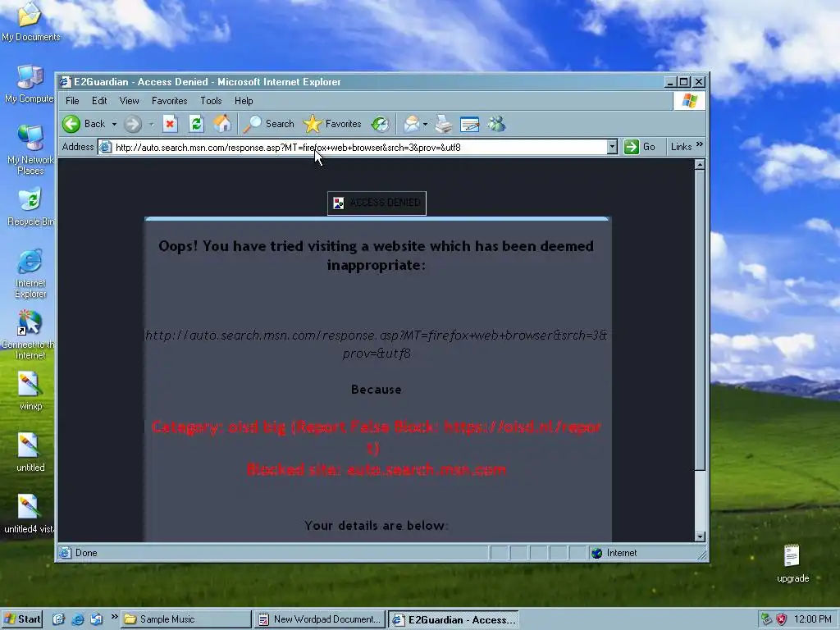Screen dimensions: 840x630
Task: Click the Back arrow button
Action: click(71, 125)
